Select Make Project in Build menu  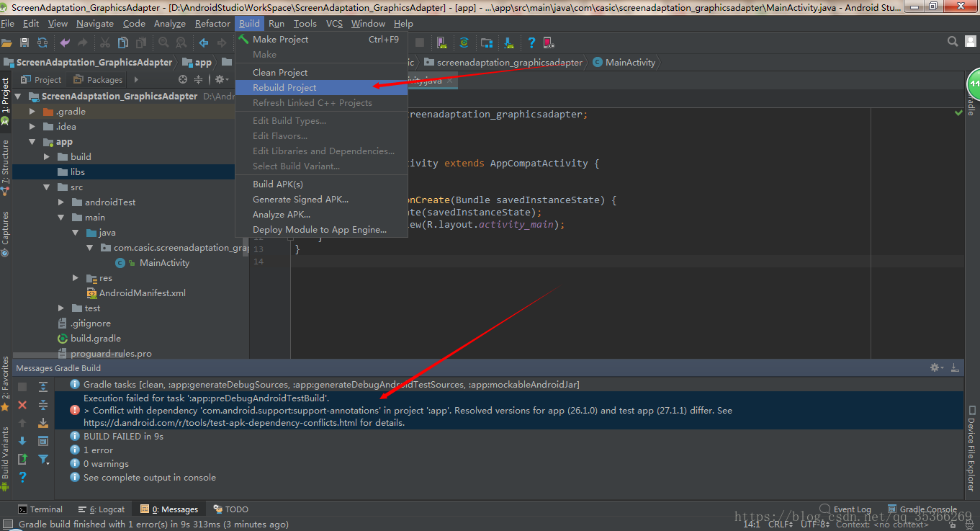pos(321,40)
